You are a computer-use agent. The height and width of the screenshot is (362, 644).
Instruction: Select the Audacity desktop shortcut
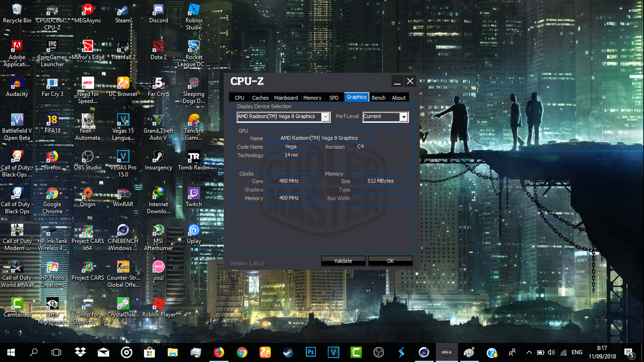click(17, 87)
